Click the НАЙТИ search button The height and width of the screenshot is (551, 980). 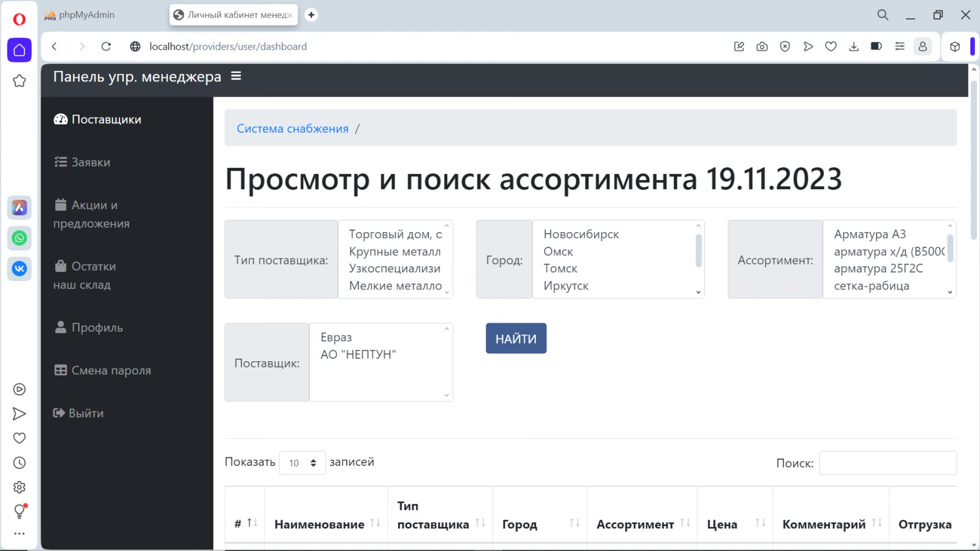(516, 339)
